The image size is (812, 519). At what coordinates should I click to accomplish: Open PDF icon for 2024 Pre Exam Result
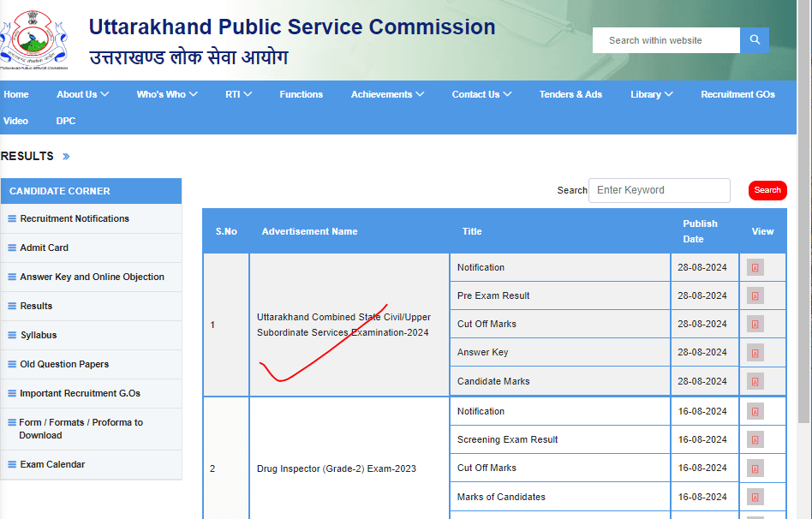click(755, 296)
